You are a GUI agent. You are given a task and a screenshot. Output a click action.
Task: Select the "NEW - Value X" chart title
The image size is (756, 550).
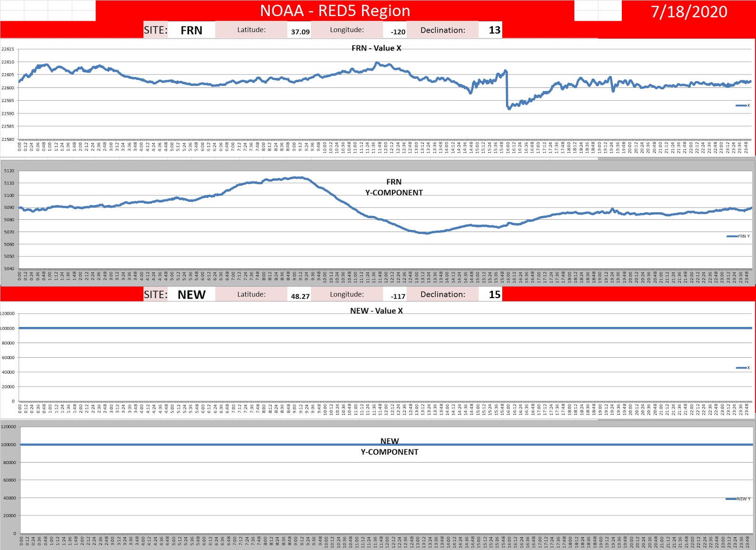[x=376, y=311]
